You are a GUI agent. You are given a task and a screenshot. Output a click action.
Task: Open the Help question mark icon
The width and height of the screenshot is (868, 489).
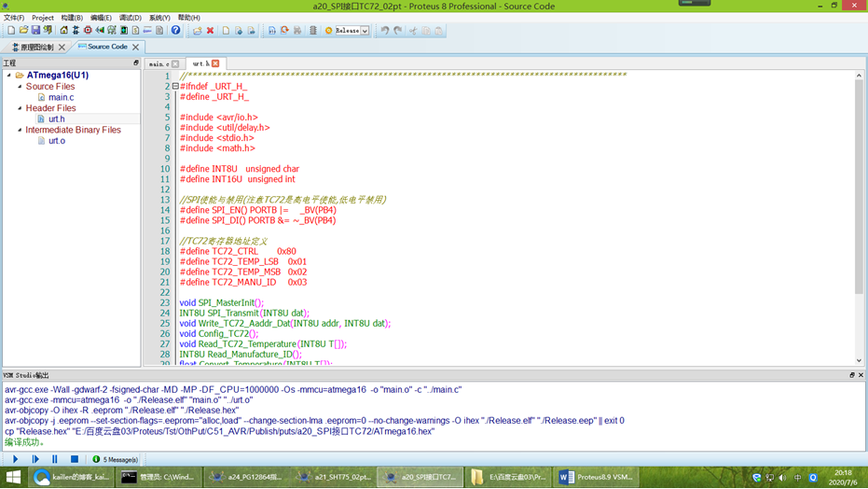pos(175,31)
